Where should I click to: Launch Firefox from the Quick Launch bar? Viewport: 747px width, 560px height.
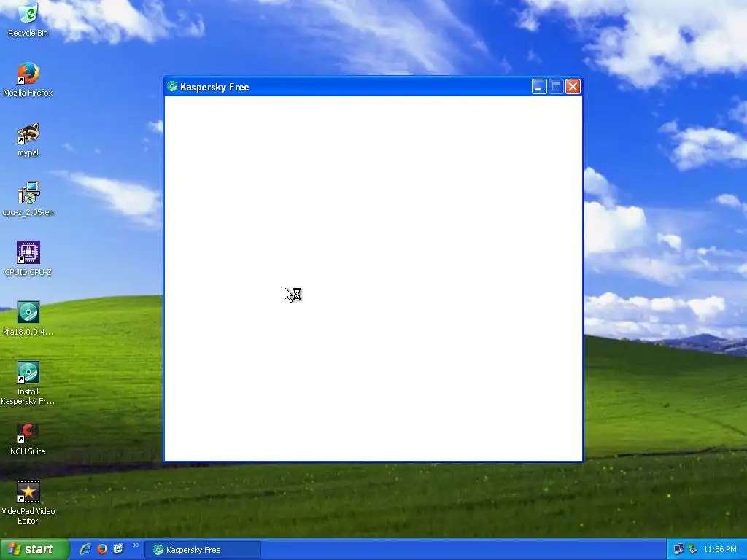102,550
